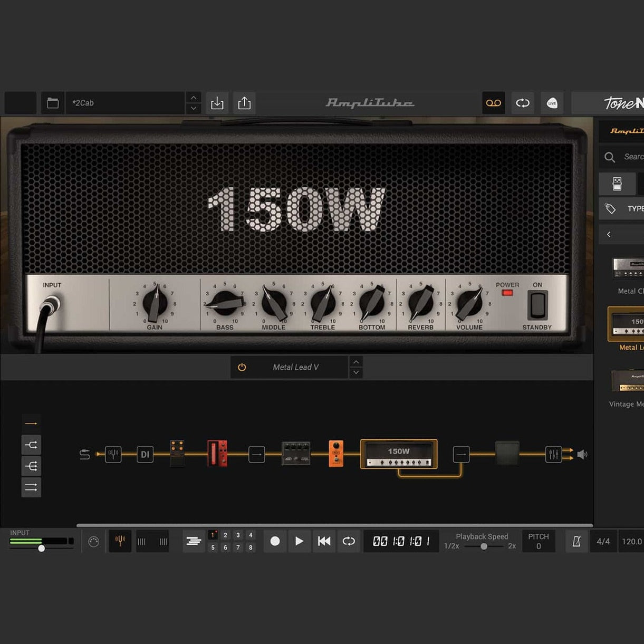Click the loop arrows icon in top bar
The width and height of the screenshot is (644, 644).
(523, 103)
